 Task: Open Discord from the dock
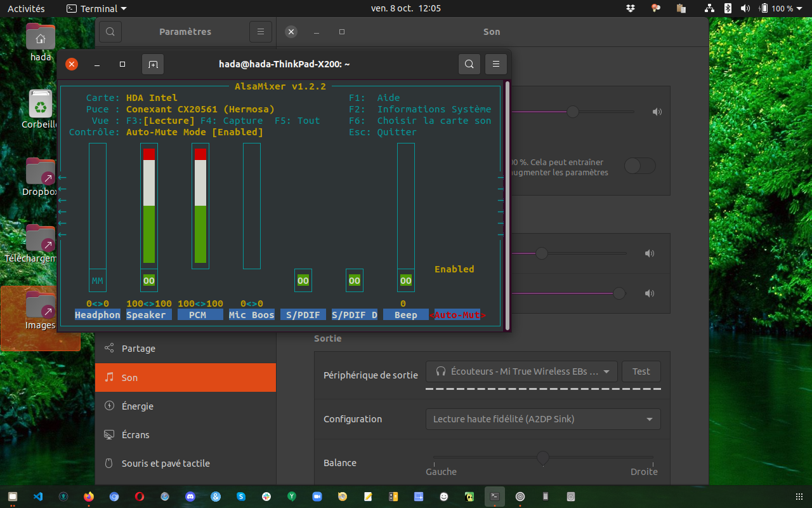pos(190,497)
